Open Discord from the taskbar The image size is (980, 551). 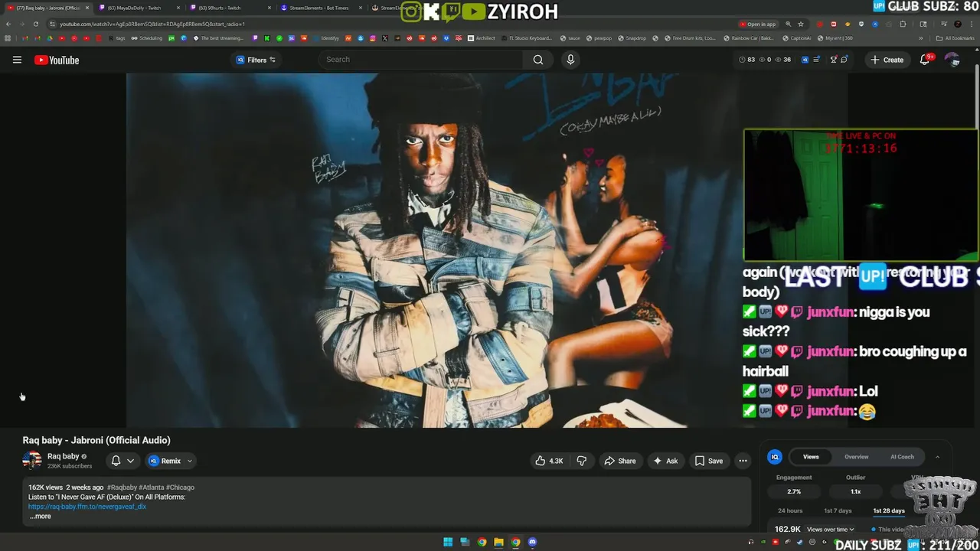pyautogui.click(x=532, y=543)
